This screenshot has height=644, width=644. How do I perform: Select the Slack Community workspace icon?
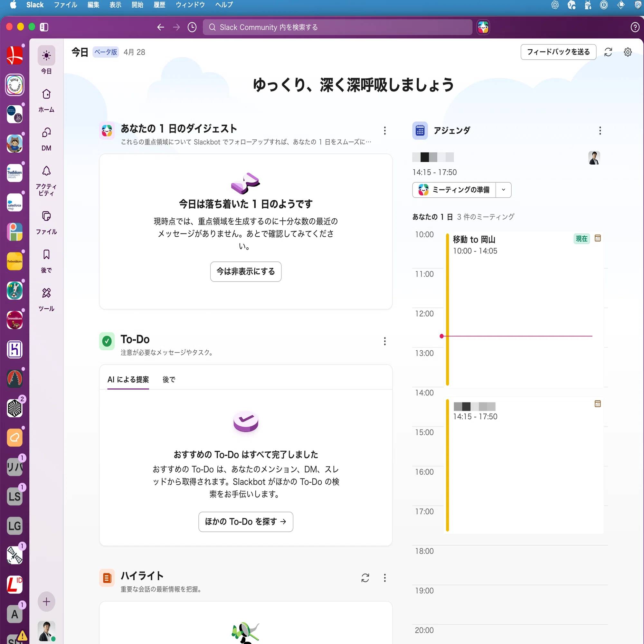(x=15, y=85)
